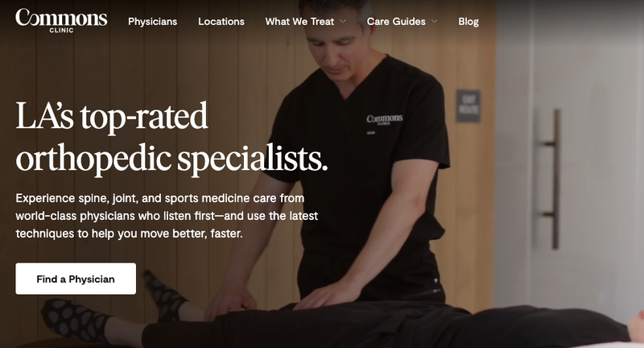Image resolution: width=644 pixels, height=348 pixels.
Task: Click the Commons logo on the doctor's scrubs
Action: click(x=385, y=119)
